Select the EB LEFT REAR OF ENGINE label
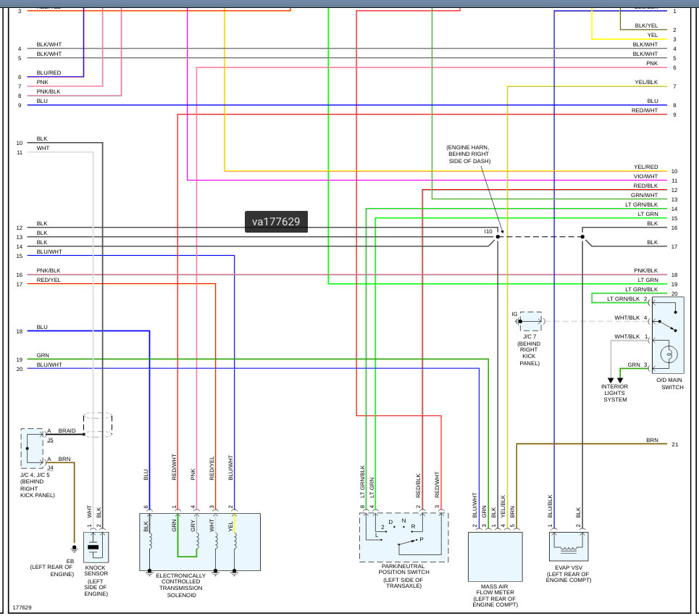The image size is (699, 616). pos(51,567)
